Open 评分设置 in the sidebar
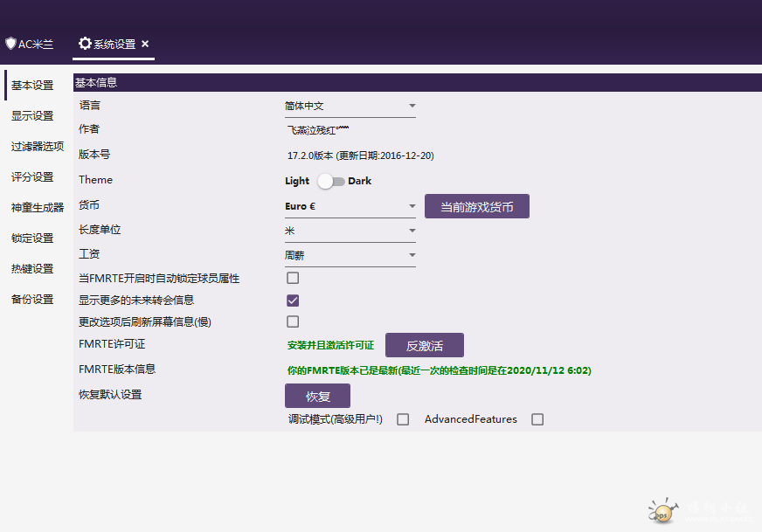Screen dimensions: 762x532 32,177
